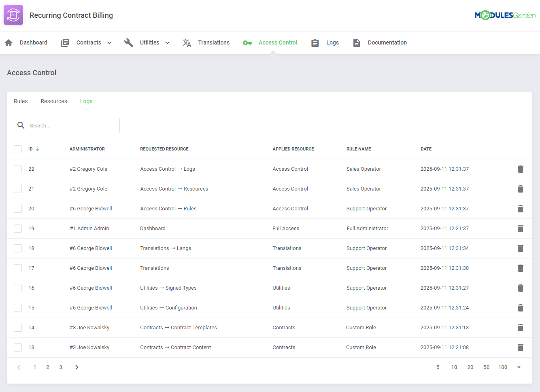Switch to the Rules tab
The height and width of the screenshot is (392, 540).
coord(21,101)
